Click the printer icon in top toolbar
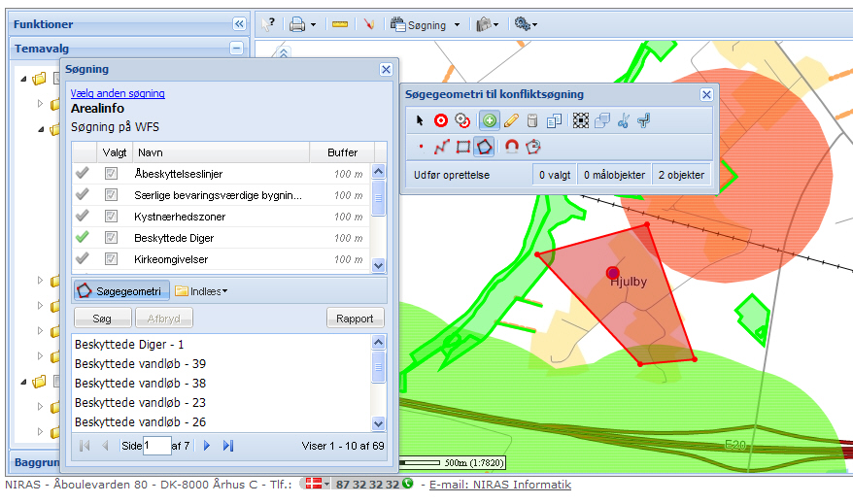Image resolution: width=853 pixels, height=504 pixels. [297, 24]
